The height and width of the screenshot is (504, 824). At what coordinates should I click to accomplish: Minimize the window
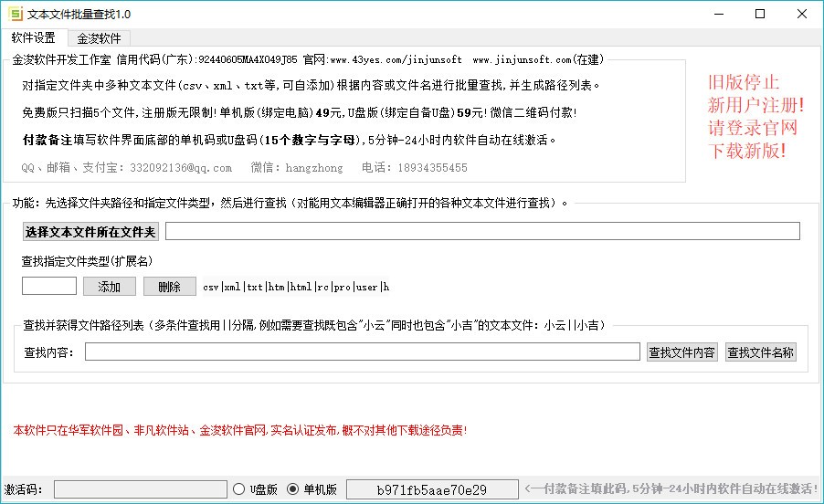point(719,15)
